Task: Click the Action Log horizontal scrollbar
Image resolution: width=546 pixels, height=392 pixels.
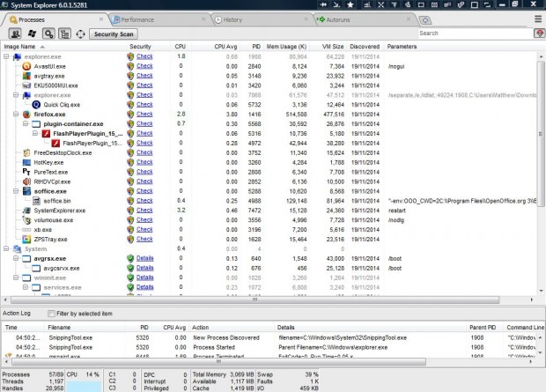Action: click(x=218, y=362)
